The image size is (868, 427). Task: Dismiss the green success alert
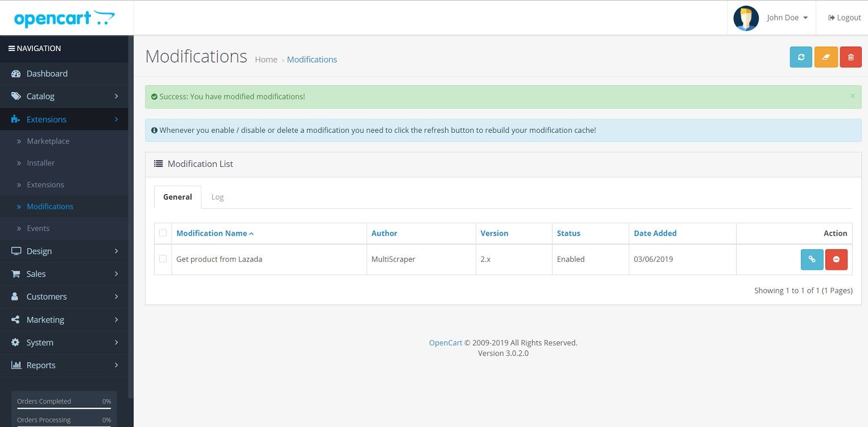click(x=852, y=96)
